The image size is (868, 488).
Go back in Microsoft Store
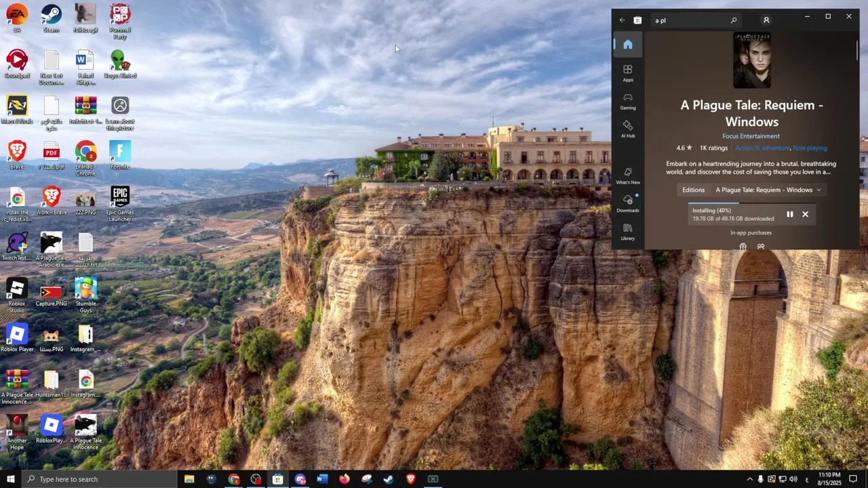(622, 20)
